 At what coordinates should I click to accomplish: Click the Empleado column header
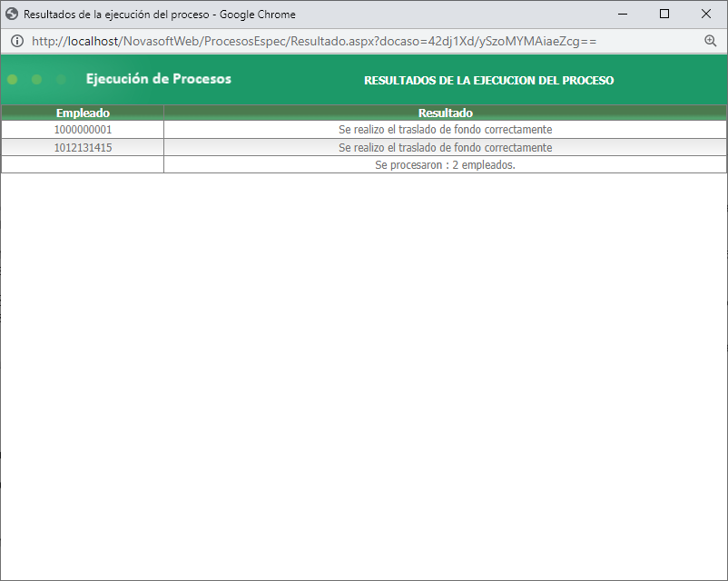83,113
